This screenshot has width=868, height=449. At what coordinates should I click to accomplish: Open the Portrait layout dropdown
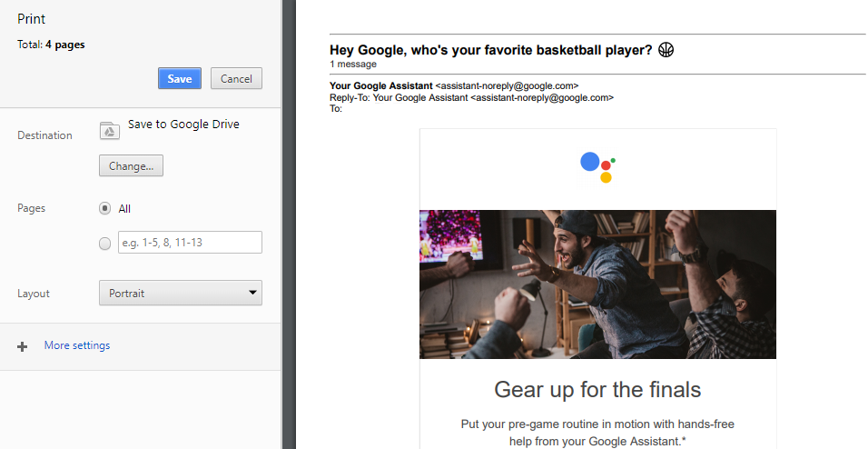[x=181, y=294]
